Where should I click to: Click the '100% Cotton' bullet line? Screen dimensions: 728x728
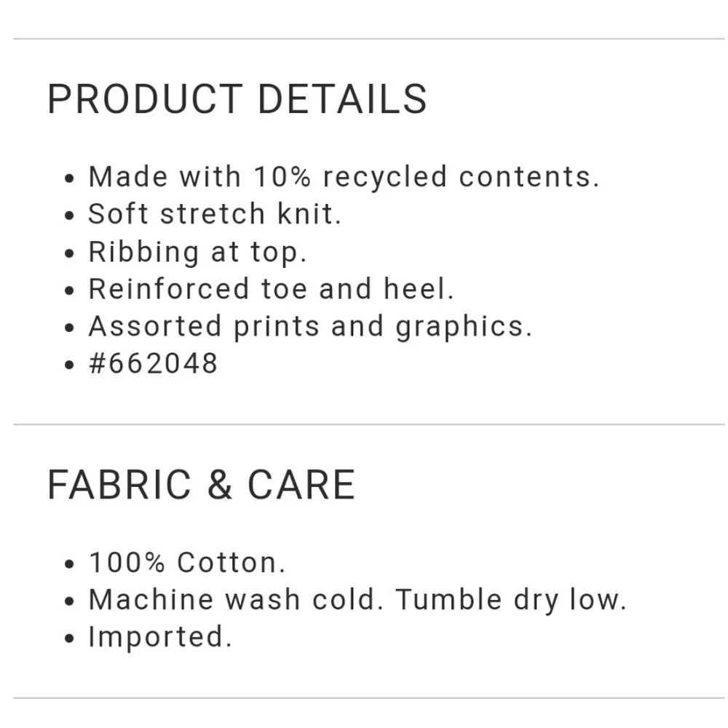coord(187,562)
